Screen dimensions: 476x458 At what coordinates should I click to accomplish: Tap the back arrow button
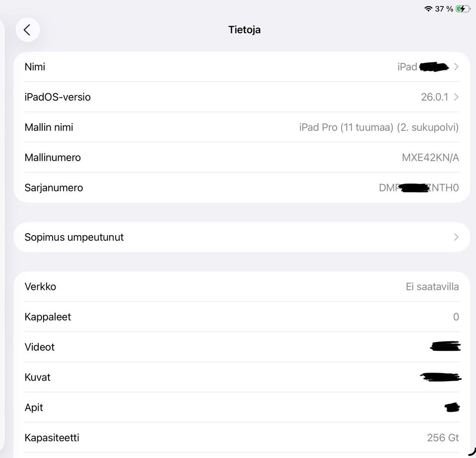tap(27, 30)
